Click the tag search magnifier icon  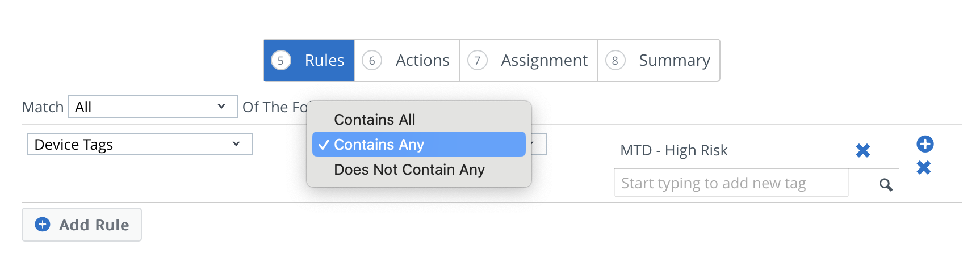pos(886,185)
